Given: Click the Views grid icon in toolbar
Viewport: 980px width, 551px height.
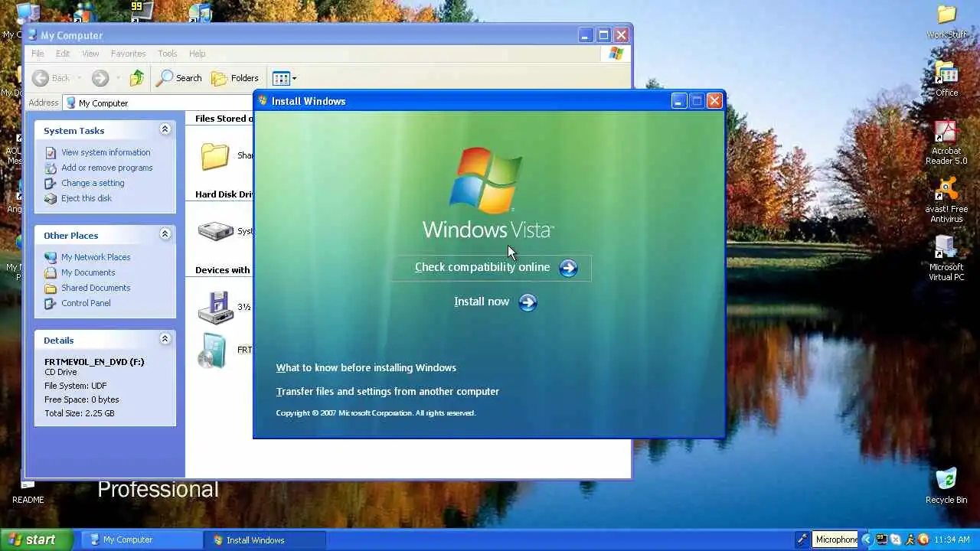Looking at the screenshot, I should (281, 78).
